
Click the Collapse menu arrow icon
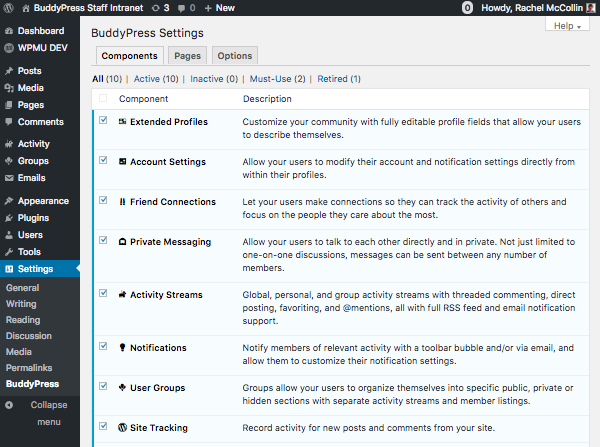click(x=9, y=405)
